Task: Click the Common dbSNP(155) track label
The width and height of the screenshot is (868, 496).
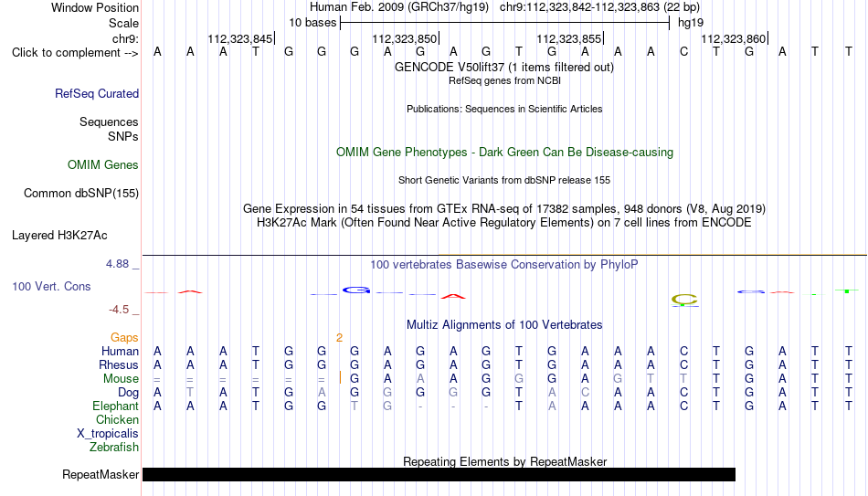Action: click(x=81, y=194)
